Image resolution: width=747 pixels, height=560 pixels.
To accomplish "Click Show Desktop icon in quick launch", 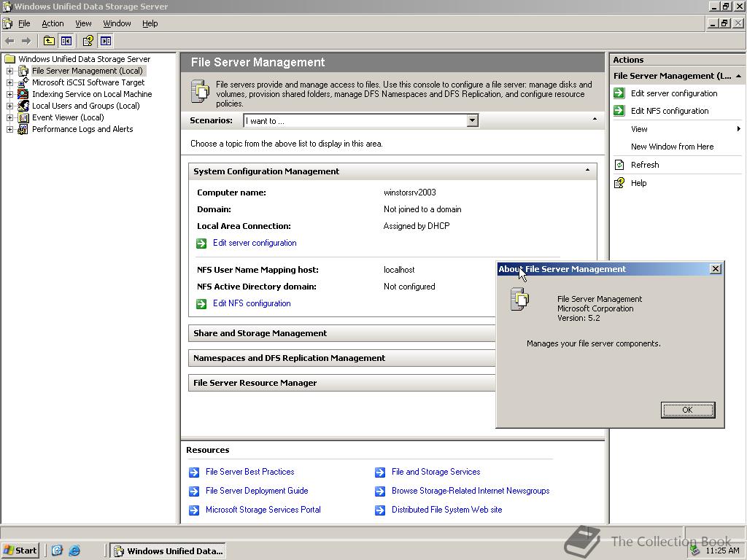I will 57,551.
